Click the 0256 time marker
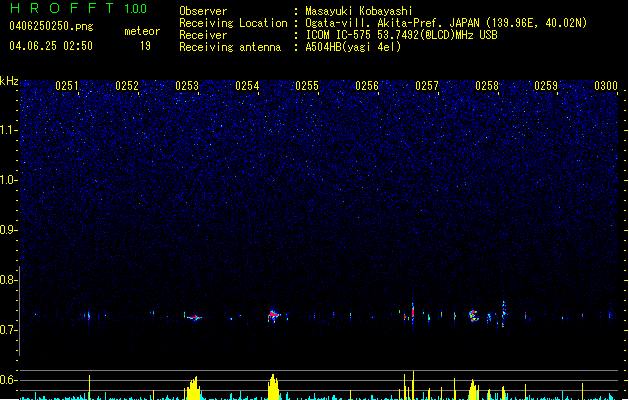629x400 pixels. pyautogui.click(x=367, y=86)
